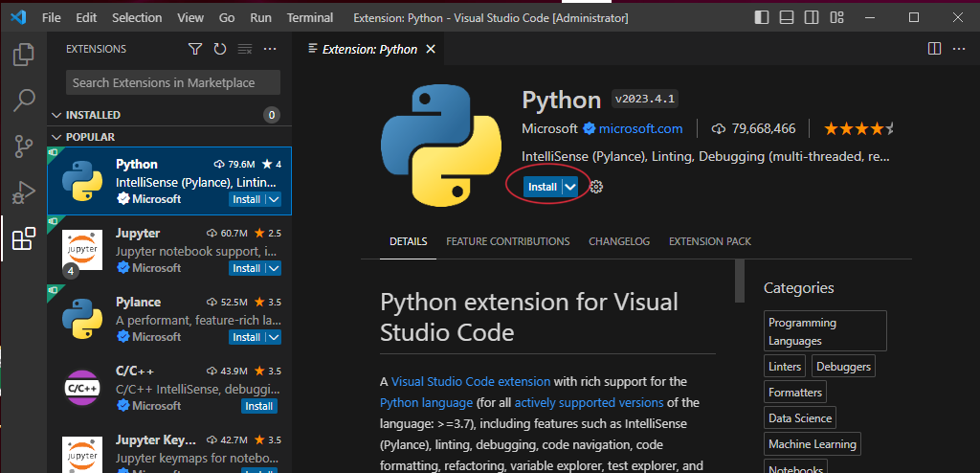Screen dimensions: 980x473
Task: Clear extensions search results icon
Action: tap(244, 49)
